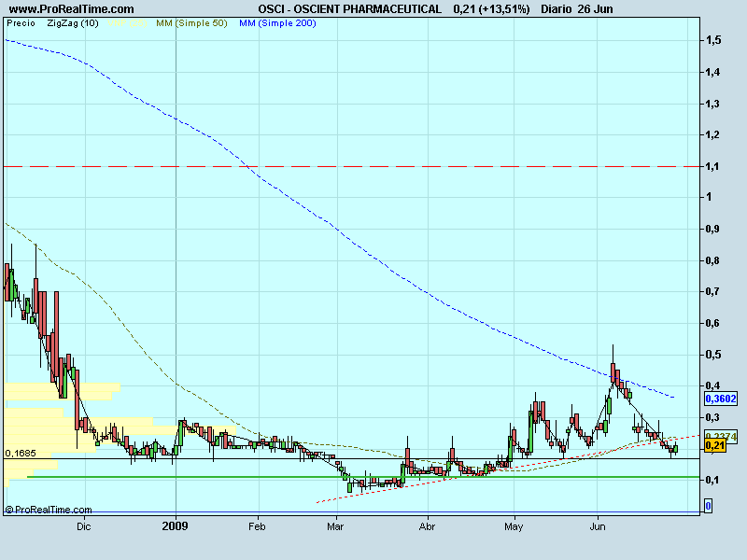The height and width of the screenshot is (560, 747).
Task: Click the 'Feb' month label
Action: 257,526
